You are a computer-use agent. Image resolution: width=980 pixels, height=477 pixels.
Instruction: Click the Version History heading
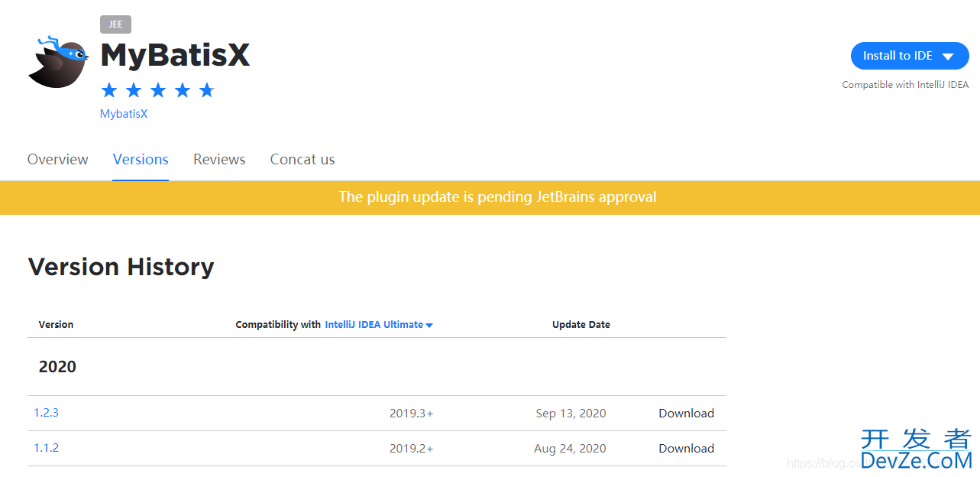tap(121, 267)
